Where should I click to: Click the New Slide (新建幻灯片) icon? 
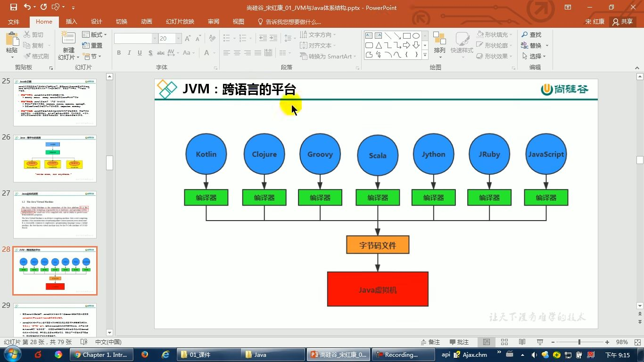(x=68, y=39)
